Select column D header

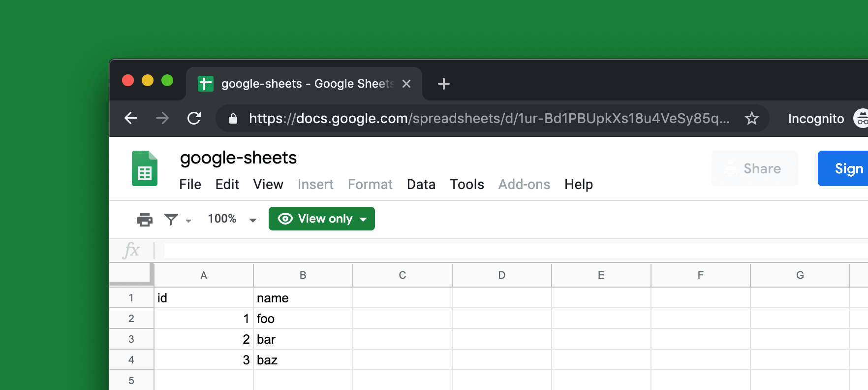[x=502, y=275]
